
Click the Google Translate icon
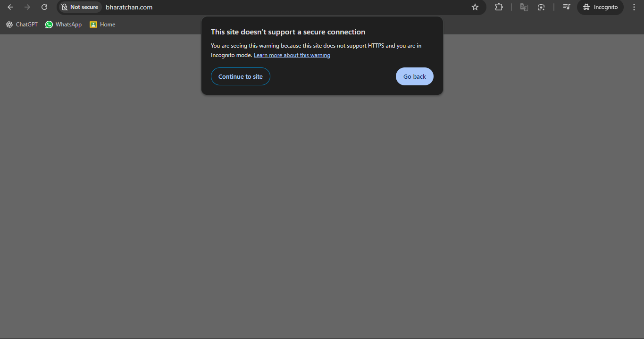(x=524, y=7)
